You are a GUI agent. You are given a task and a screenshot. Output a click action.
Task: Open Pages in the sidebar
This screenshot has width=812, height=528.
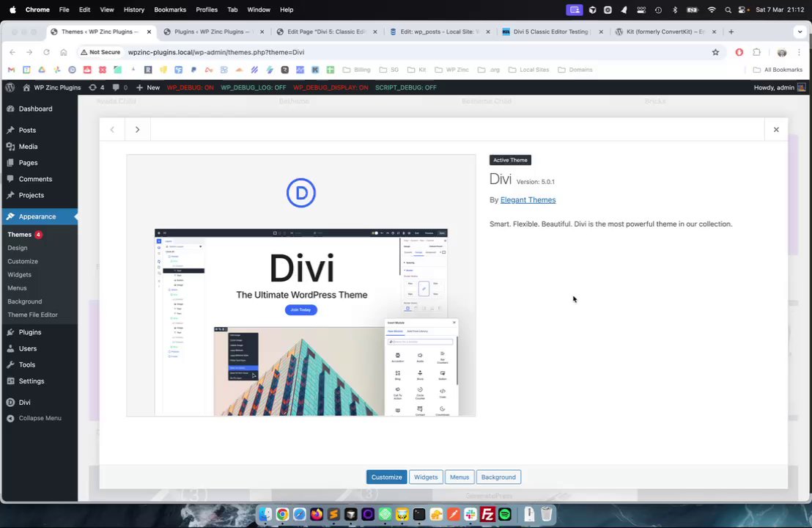(39, 163)
